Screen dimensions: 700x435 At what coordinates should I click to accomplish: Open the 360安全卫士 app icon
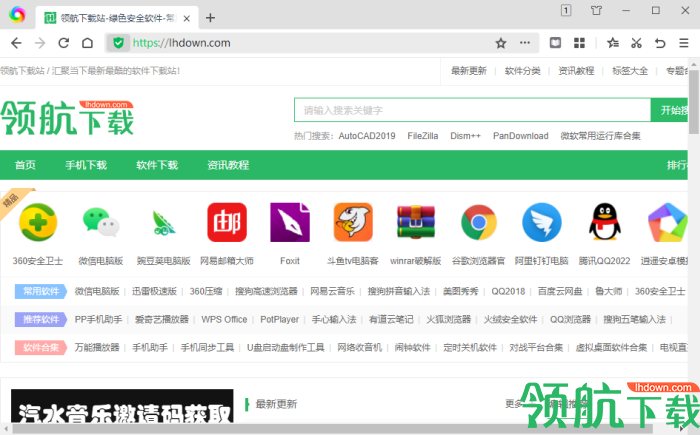click(x=38, y=222)
